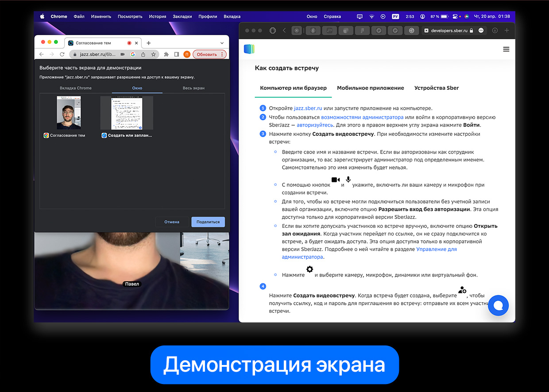The height and width of the screenshot is (392, 549).
Task: Open Chrome extensions puzzle icon
Action: (166, 54)
